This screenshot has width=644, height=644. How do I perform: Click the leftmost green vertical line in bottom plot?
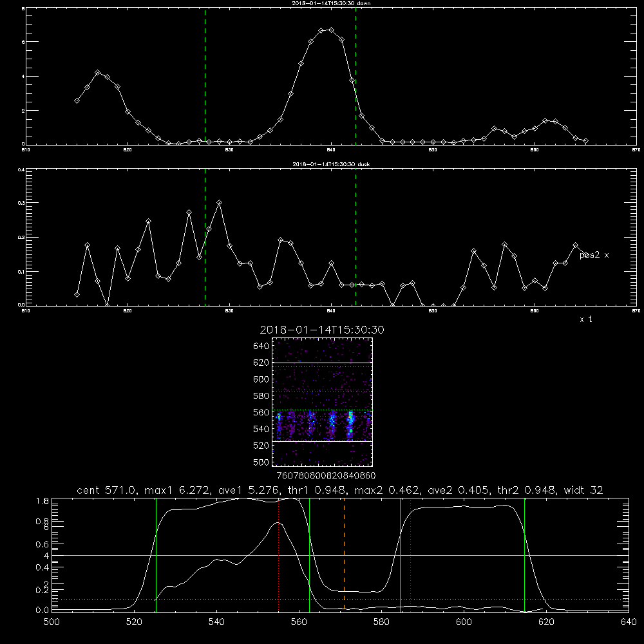pos(156,554)
